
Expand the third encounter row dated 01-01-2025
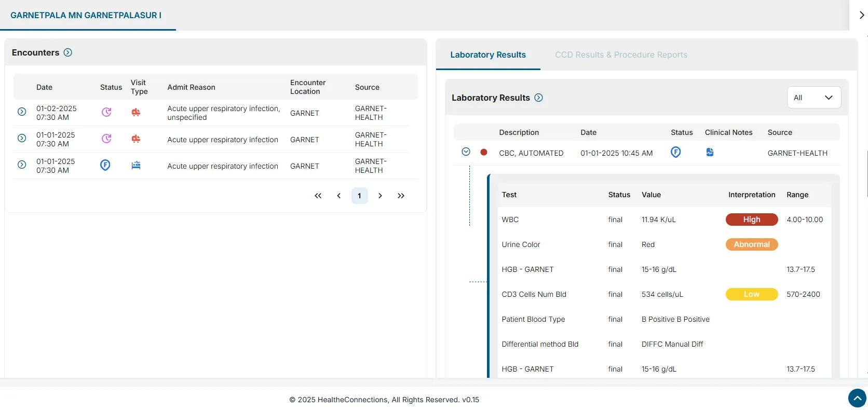[x=22, y=165]
